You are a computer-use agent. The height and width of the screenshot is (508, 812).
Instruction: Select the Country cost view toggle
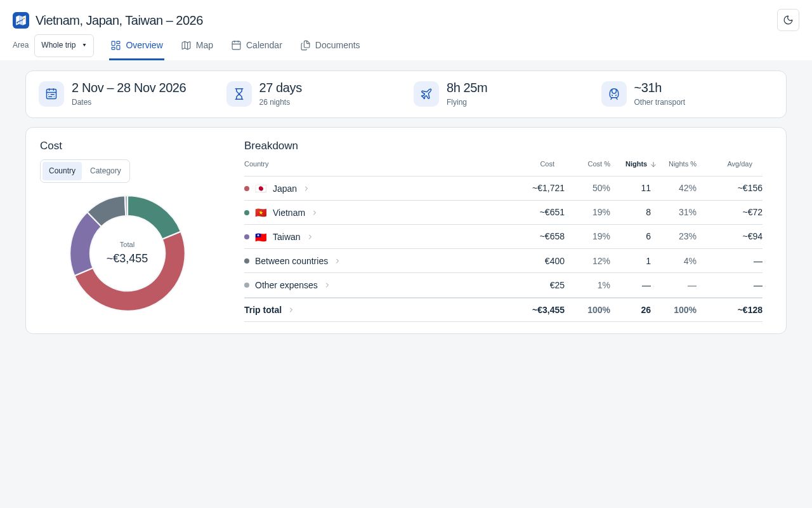(62, 171)
